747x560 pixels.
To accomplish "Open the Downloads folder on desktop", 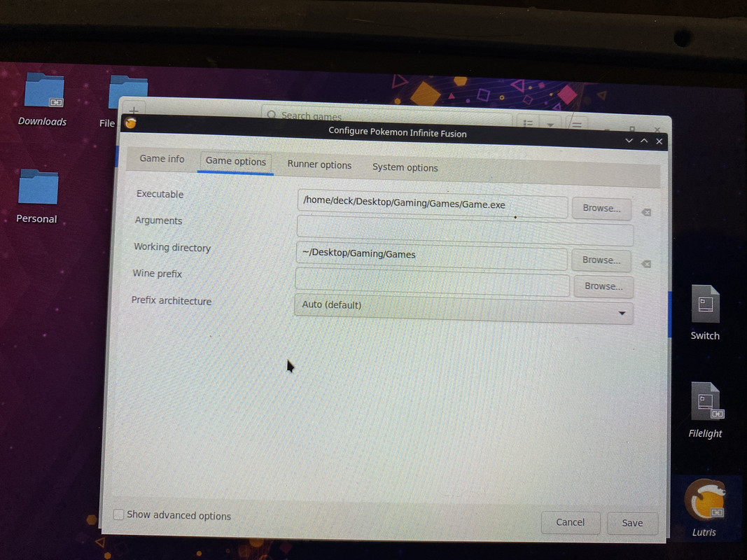I will [x=43, y=99].
